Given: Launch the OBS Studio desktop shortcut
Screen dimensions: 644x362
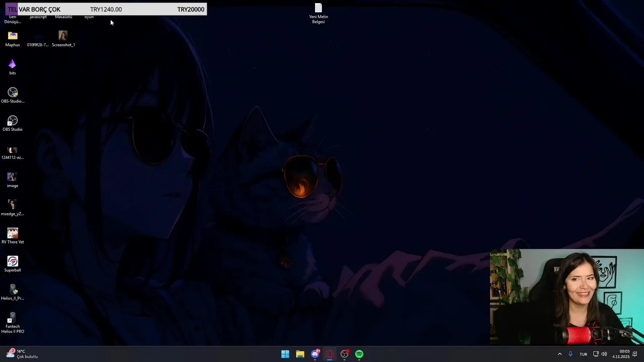Looking at the screenshot, I should 13,124.
